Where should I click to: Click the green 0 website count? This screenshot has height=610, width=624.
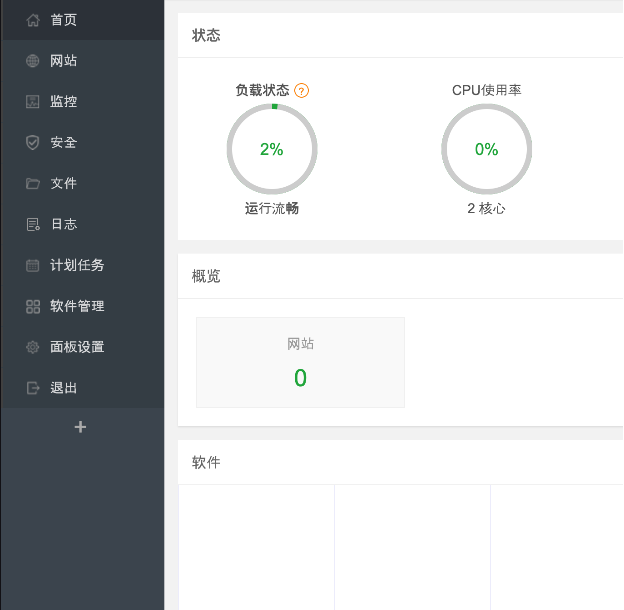pyautogui.click(x=300, y=378)
